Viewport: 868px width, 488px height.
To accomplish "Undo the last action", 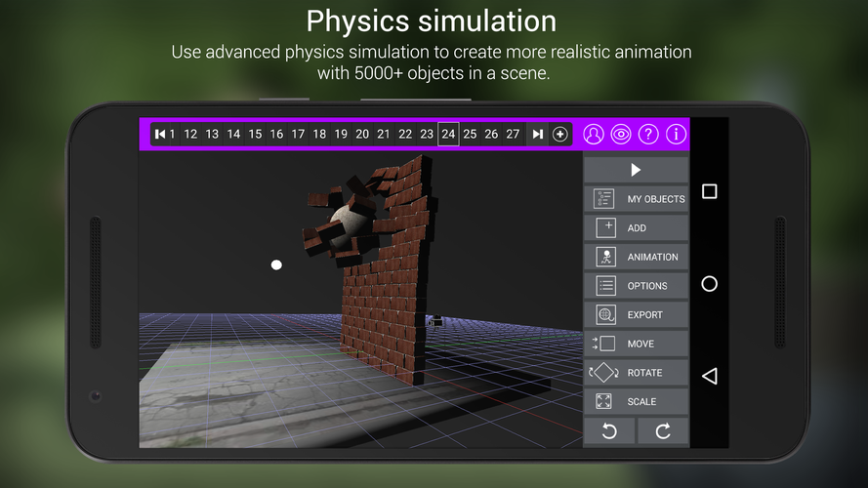I will [609, 431].
